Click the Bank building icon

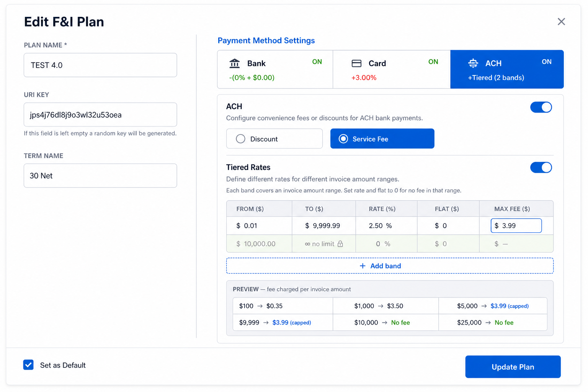click(x=235, y=63)
